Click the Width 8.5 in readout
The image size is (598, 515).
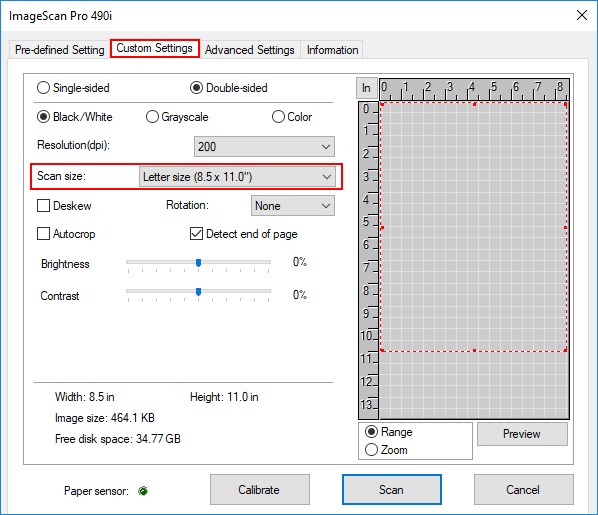[85, 397]
